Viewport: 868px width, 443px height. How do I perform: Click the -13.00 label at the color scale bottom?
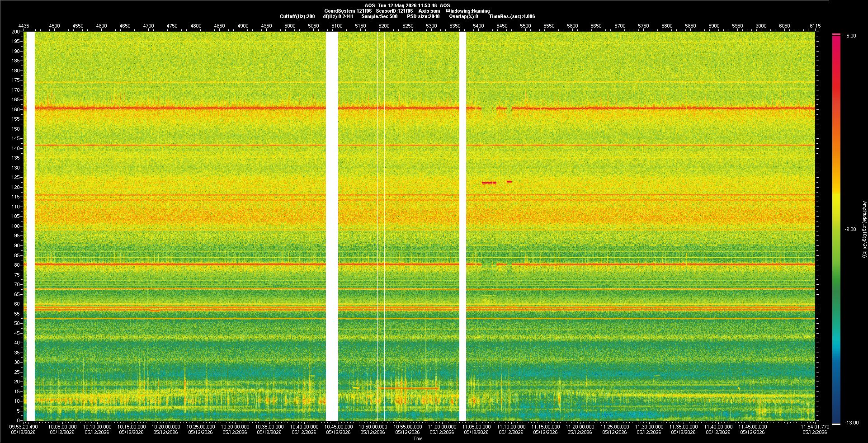click(852, 423)
